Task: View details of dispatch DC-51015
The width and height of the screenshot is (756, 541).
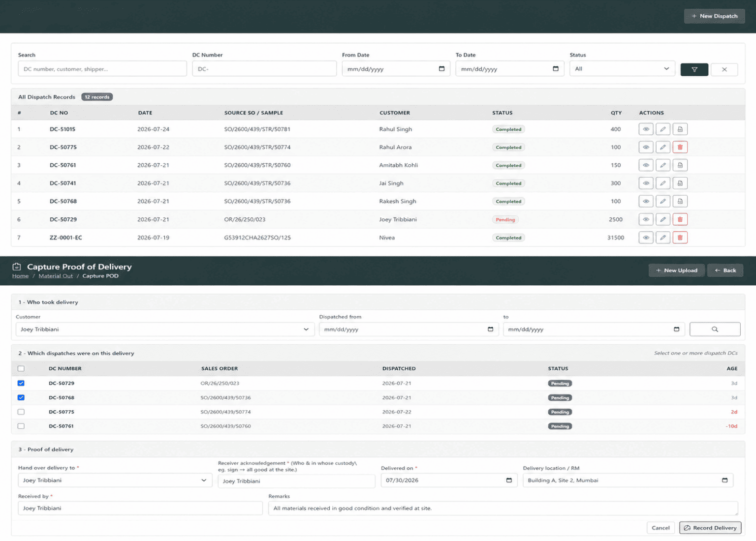Action: (x=646, y=129)
